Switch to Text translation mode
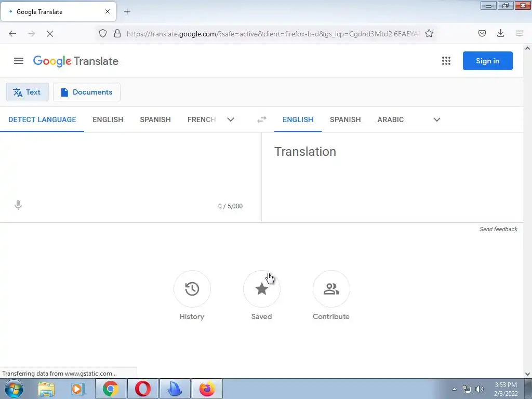The image size is (532, 399). click(28, 92)
